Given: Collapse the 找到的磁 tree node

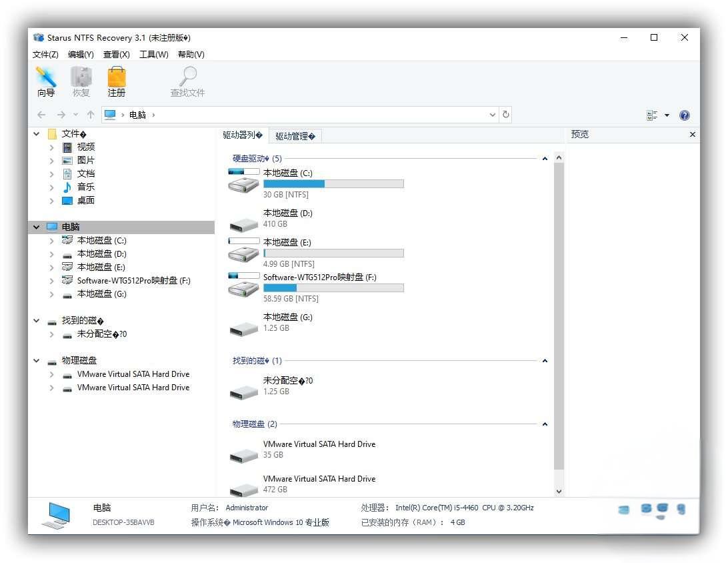Looking at the screenshot, I should pyautogui.click(x=36, y=320).
